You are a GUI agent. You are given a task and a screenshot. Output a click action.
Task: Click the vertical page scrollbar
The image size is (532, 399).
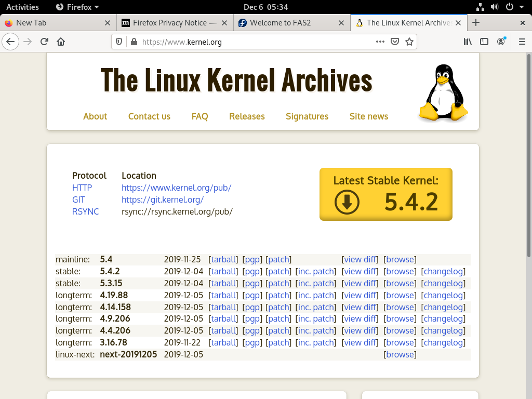(528, 155)
